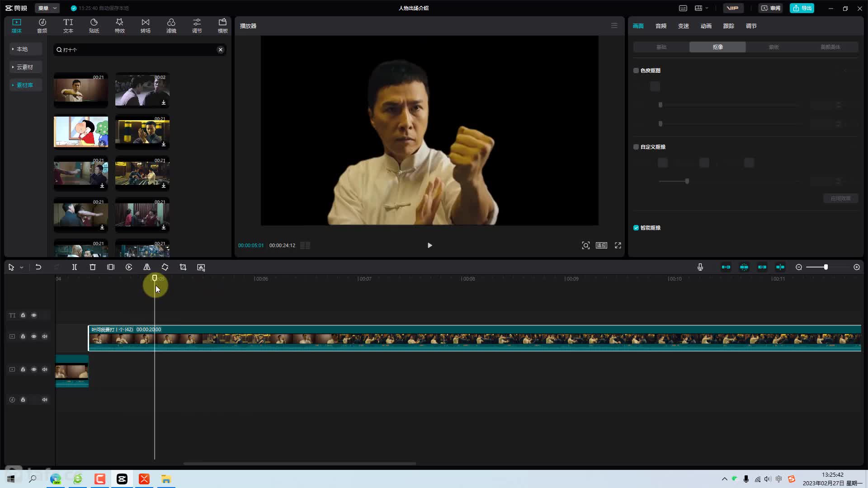This screenshot has height=488, width=868.
Task: Toggle visibility of the text track
Action: point(34,315)
